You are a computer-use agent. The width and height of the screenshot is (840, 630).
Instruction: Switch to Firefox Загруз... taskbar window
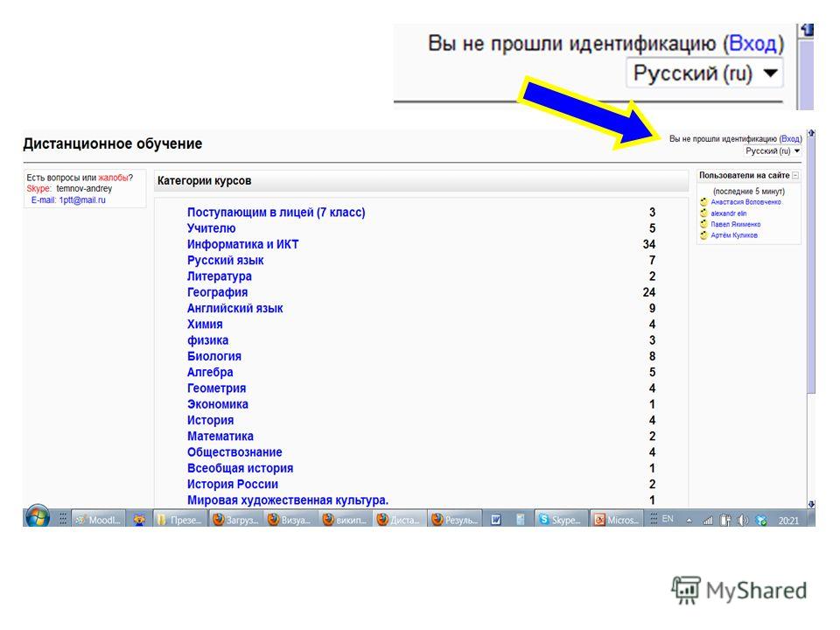coord(235,520)
